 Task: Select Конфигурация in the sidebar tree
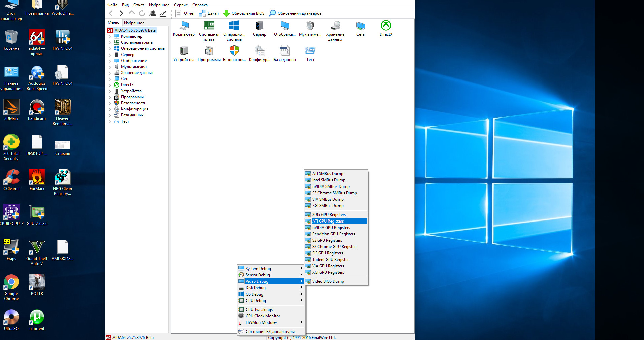134,109
